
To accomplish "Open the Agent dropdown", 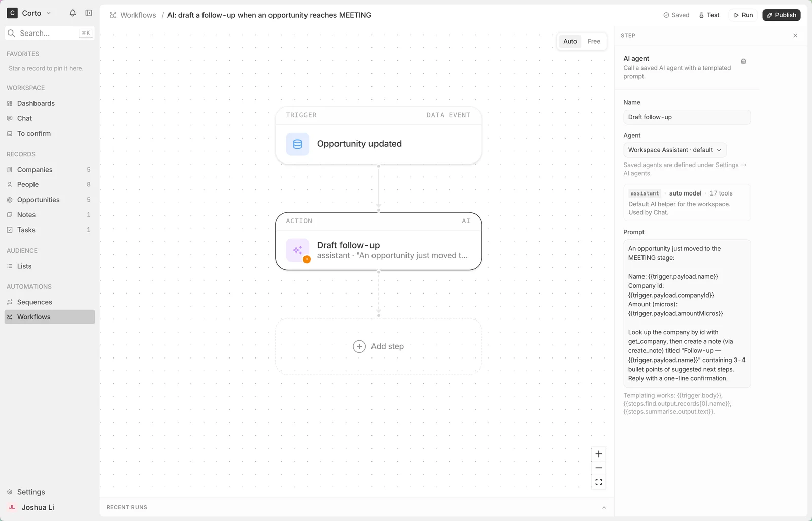I will (x=675, y=150).
